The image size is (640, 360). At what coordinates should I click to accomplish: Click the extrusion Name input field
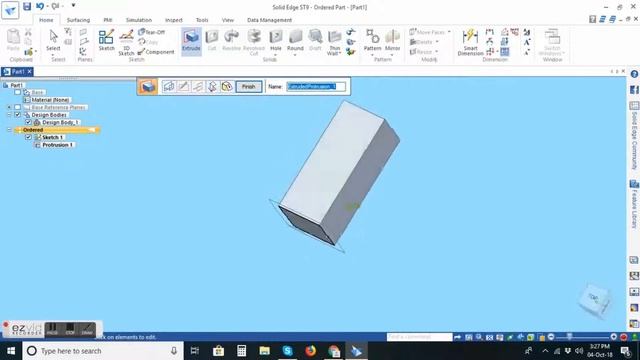tap(316, 87)
